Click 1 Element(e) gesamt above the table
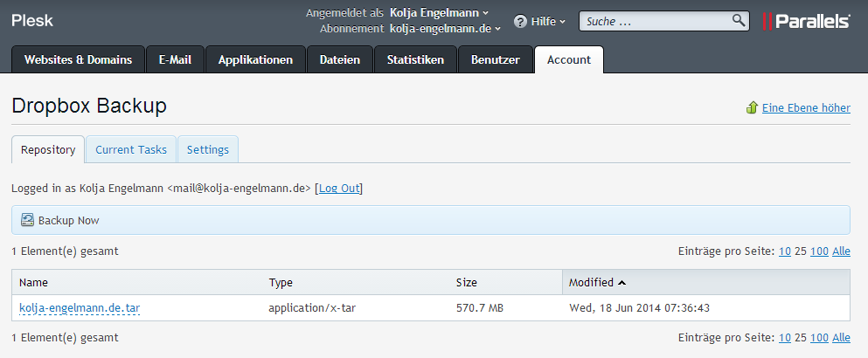The width and height of the screenshot is (868, 358). tap(65, 251)
